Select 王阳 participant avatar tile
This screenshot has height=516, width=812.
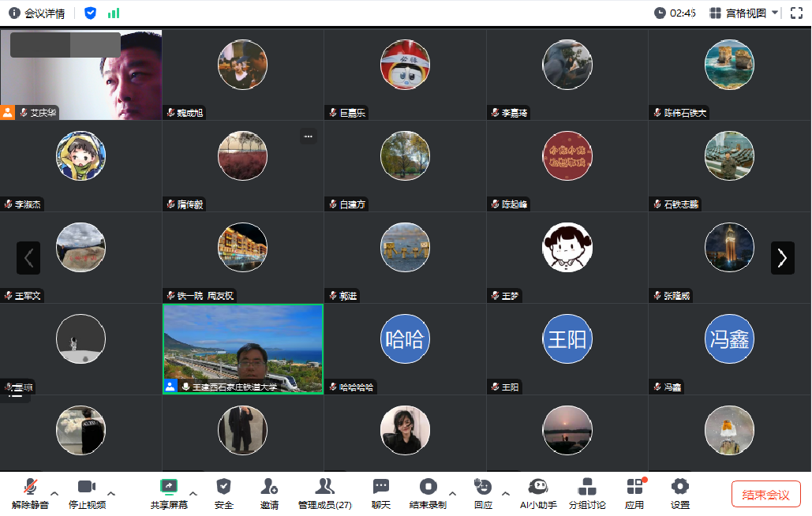click(x=567, y=340)
